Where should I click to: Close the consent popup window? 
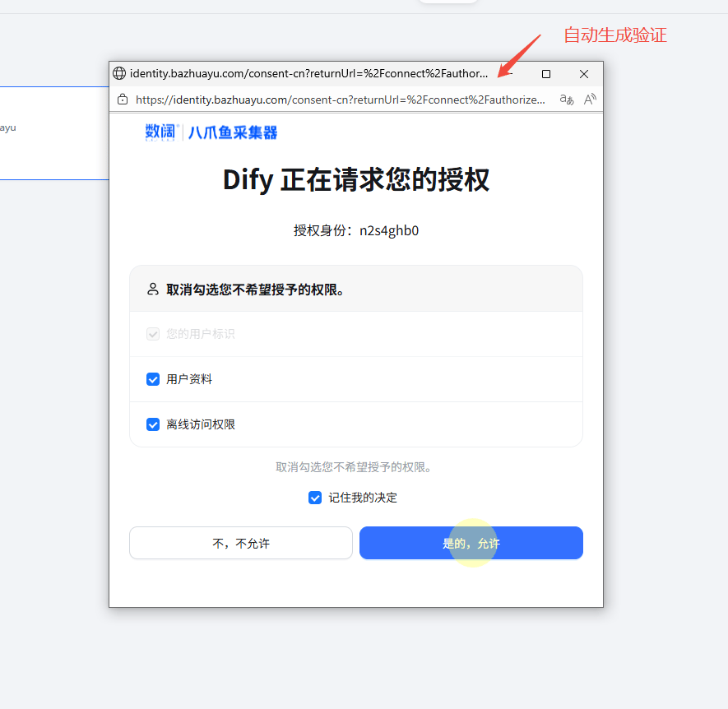[x=584, y=74]
